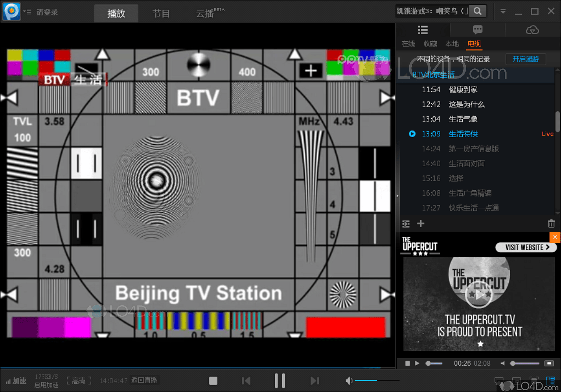This screenshot has width=561, height=392.
Task: Select the 15:16 选择 program
Action: (476, 178)
